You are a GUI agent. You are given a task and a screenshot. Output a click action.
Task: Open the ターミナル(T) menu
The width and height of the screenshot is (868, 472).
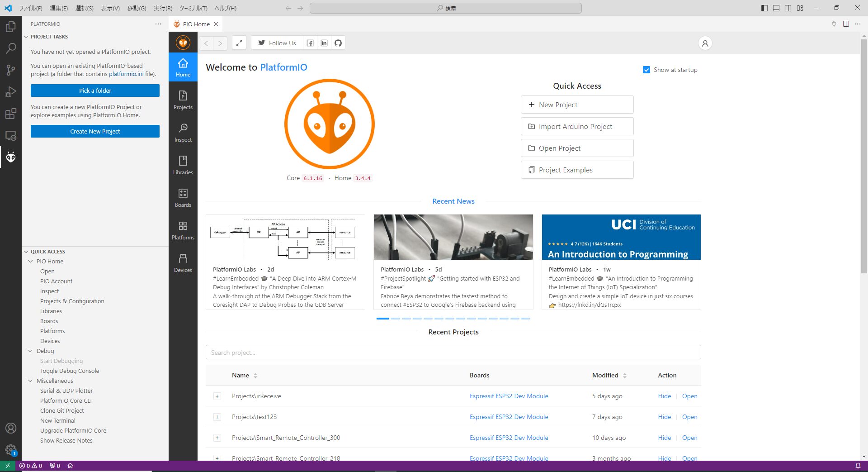pyautogui.click(x=193, y=8)
